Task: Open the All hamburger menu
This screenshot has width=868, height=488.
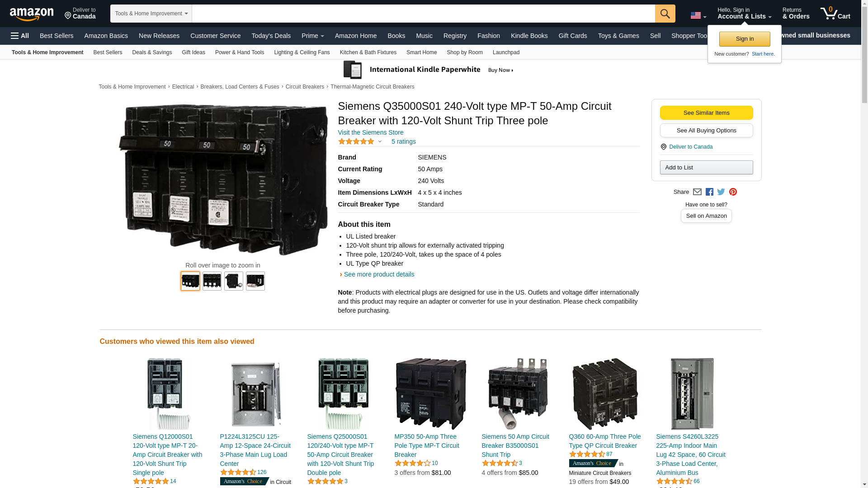Action: click(x=20, y=36)
